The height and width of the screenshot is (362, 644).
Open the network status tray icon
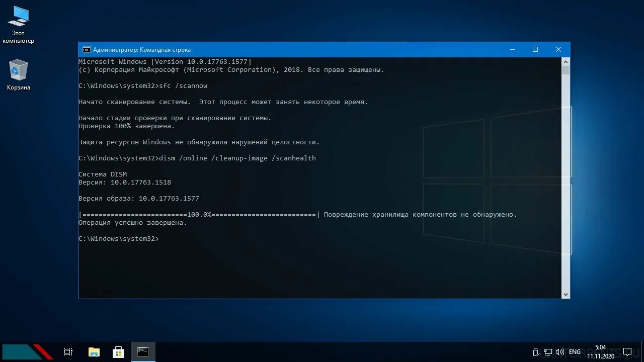(547, 352)
